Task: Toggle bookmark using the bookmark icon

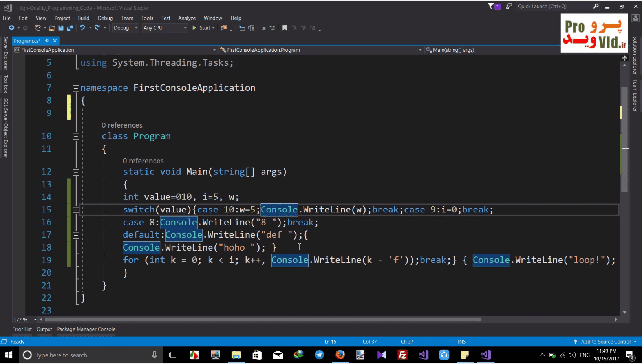Action: [x=285, y=28]
